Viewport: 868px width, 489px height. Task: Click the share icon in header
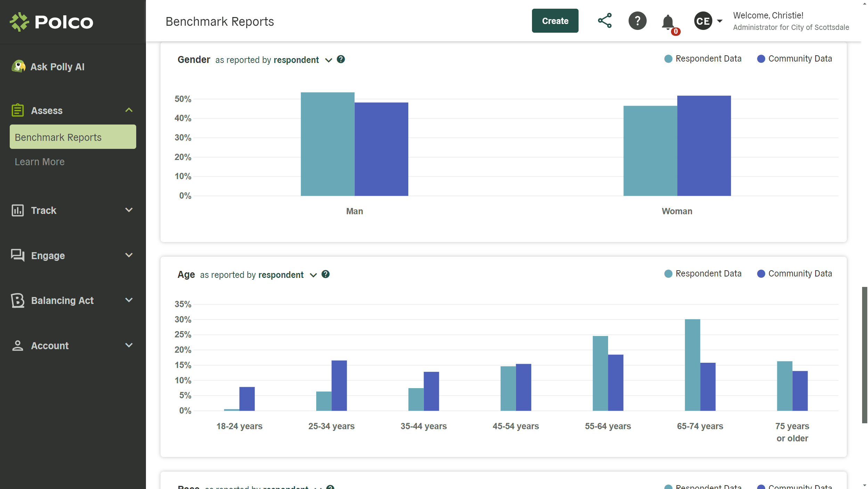click(605, 21)
